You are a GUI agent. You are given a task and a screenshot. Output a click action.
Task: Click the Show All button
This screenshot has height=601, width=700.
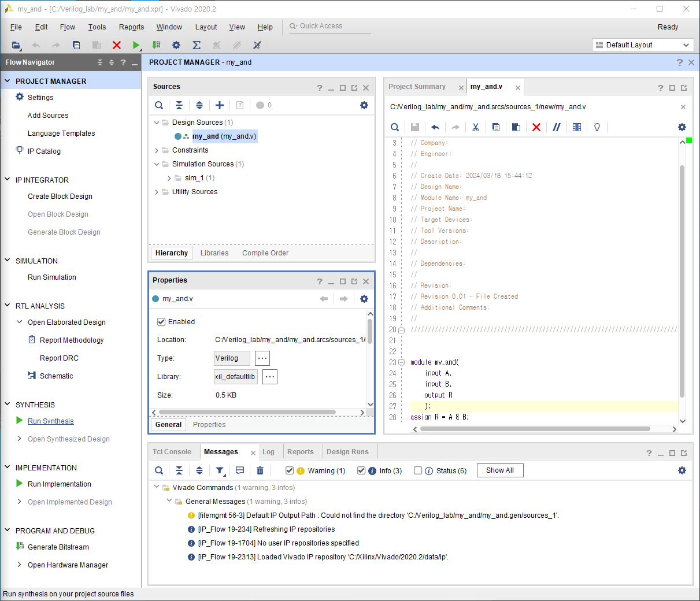(500, 470)
